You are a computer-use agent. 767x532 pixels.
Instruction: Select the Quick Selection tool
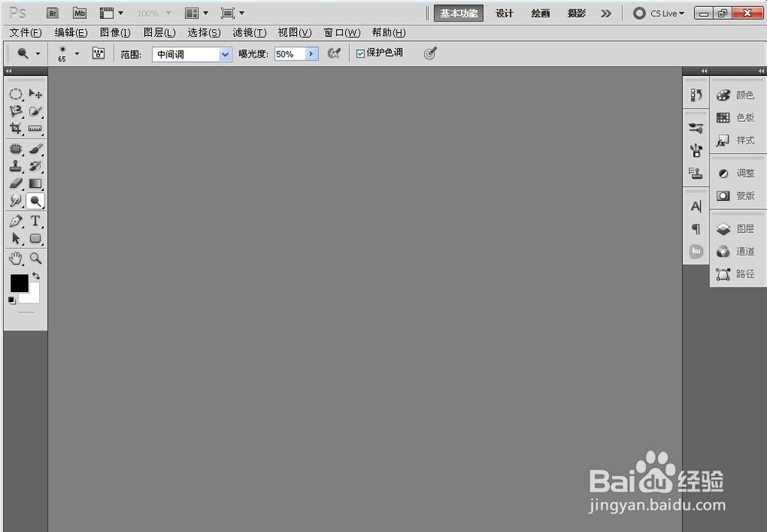[x=35, y=111]
